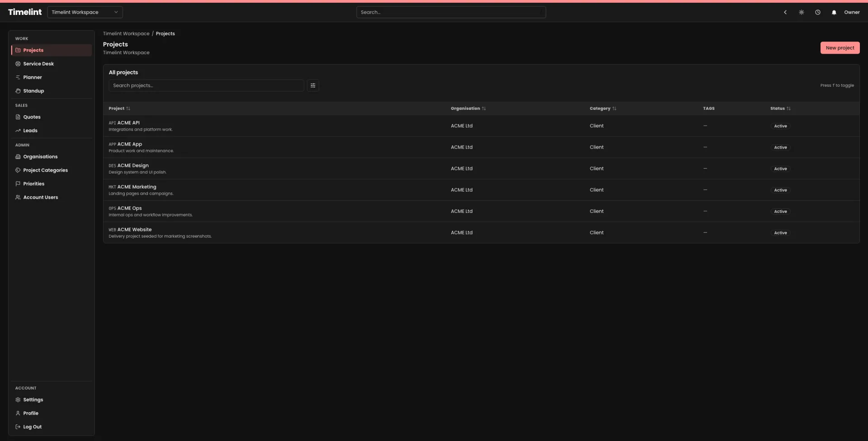Navigate to Quotes in the sidebar
Screen dimensions: 868x441
pyautogui.click(x=32, y=117)
